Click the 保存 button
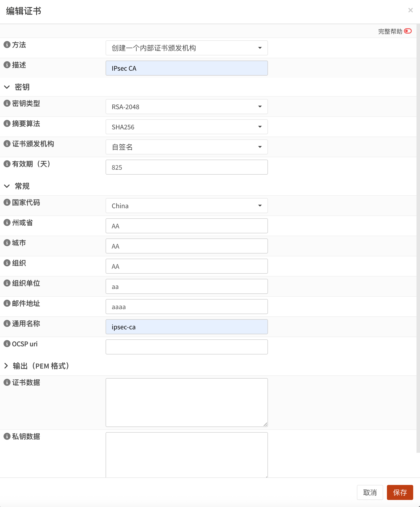Screen dimensions: 420x507 coord(400,492)
